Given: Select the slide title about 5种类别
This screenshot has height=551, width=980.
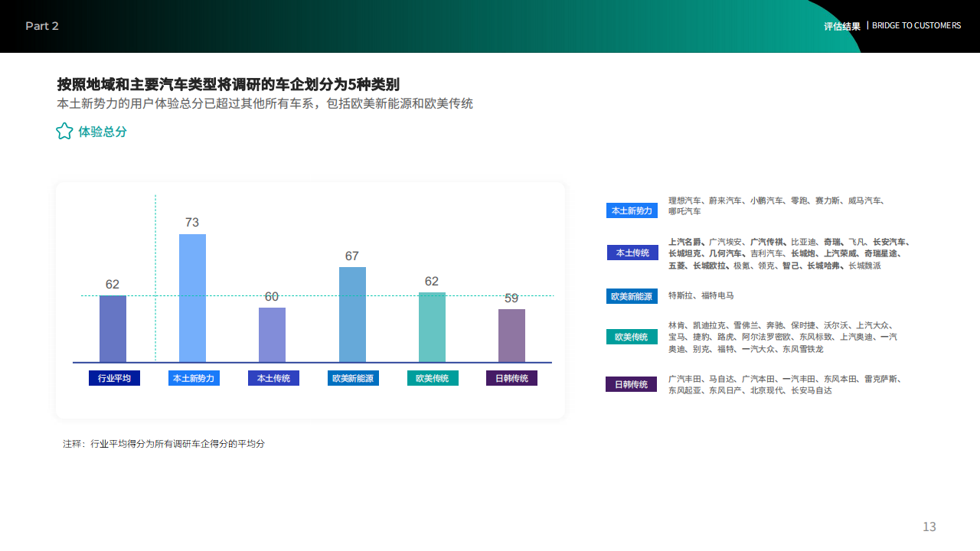Looking at the screenshot, I should 228,84.
